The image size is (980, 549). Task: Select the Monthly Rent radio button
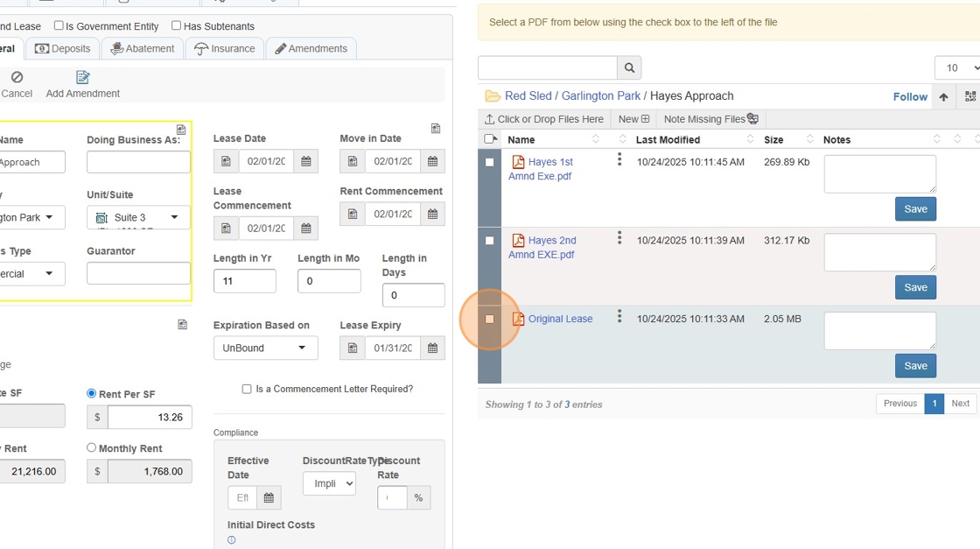92,447
